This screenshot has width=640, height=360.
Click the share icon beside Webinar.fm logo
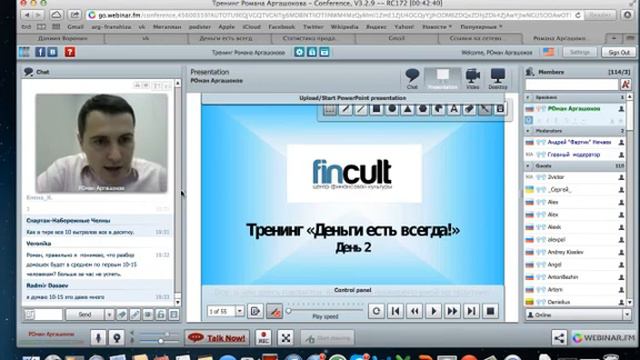pos(559,338)
